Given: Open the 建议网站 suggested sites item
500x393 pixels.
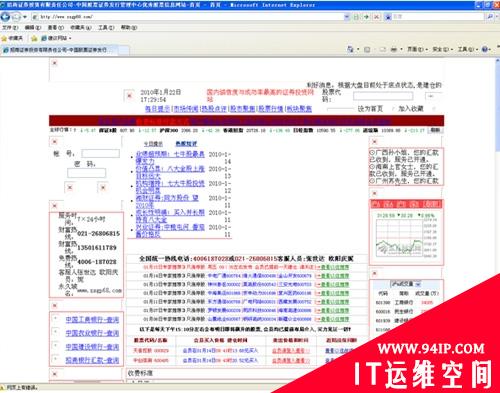Looking at the screenshot, I should pos(56,38).
